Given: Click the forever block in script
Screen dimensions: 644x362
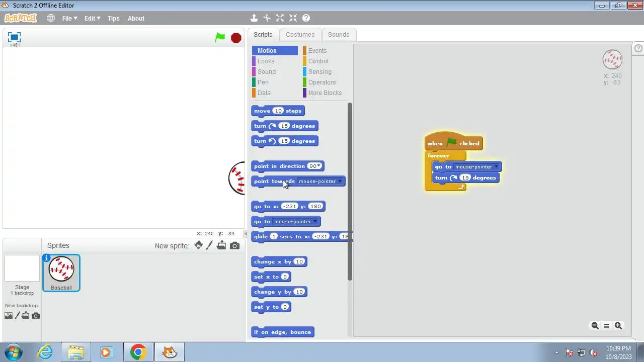Looking at the screenshot, I should pyautogui.click(x=439, y=156).
